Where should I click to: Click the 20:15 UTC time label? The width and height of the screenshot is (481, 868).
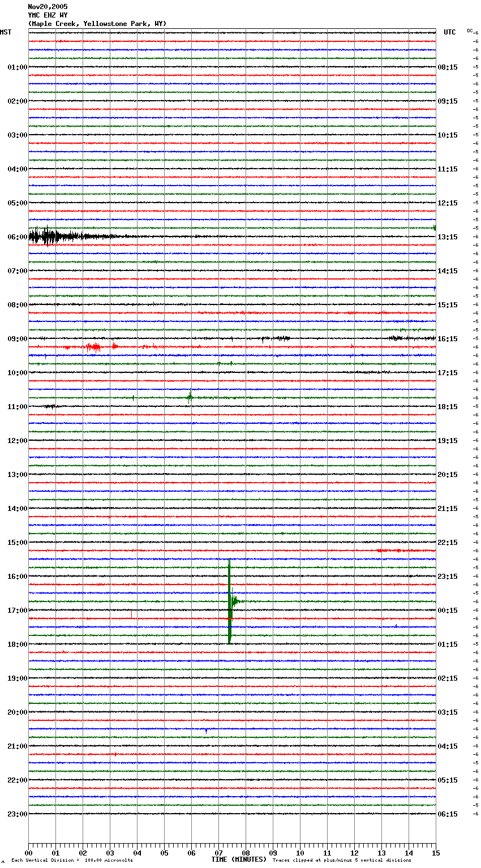coord(448,475)
